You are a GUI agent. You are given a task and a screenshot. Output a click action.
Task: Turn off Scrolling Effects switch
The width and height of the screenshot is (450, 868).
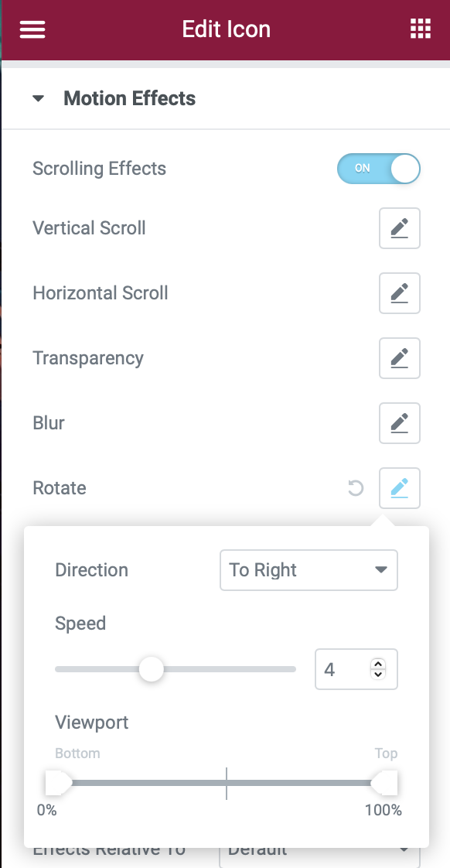[379, 169]
